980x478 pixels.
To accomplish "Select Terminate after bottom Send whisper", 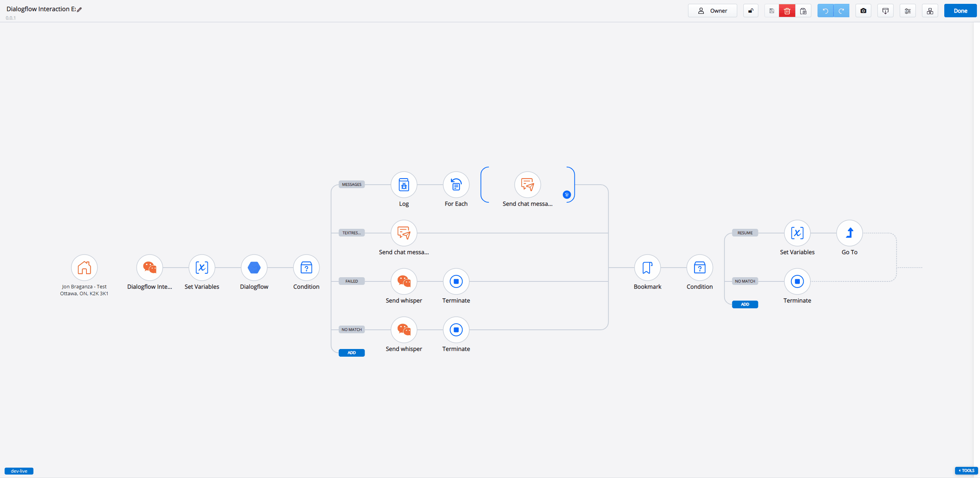I will [x=456, y=330].
